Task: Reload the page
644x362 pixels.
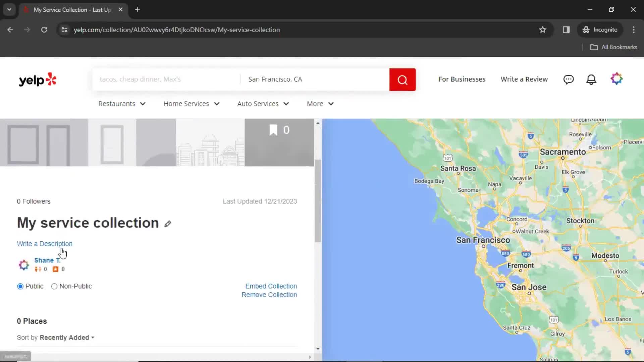Action: coord(44,30)
